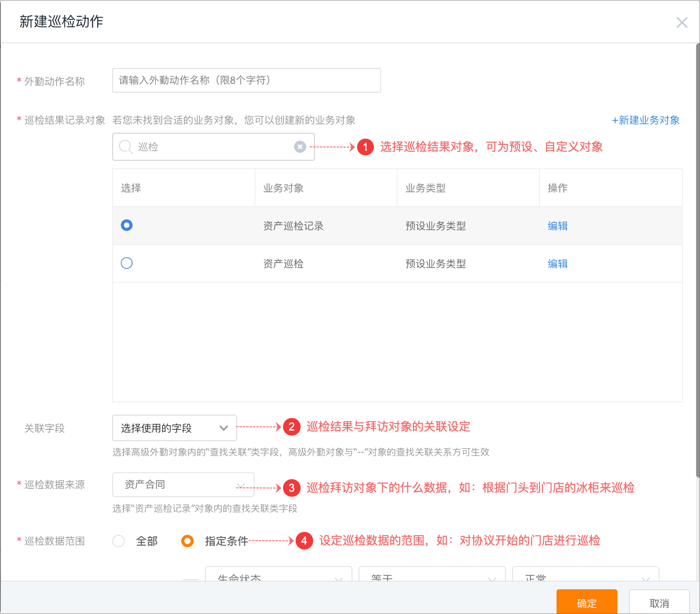Image resolution: width=700 pixels, height=614 pixels.
Task: Close the 新建巡检动作 dialog
Action: pos(682,23)
